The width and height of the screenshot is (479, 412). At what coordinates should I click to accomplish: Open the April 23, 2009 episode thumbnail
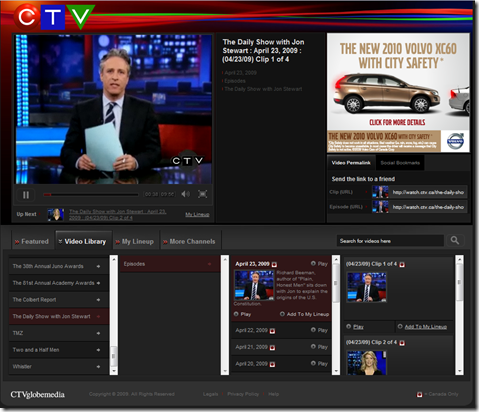(254, 285)
